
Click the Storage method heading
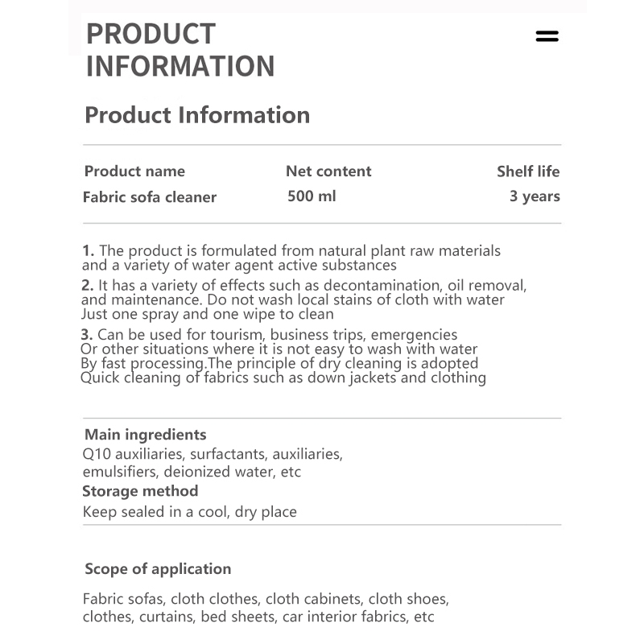[140, 491]
